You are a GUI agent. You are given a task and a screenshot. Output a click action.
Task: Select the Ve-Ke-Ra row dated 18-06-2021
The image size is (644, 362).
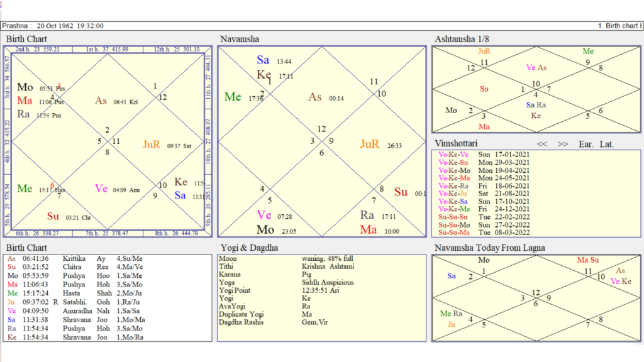(x=484, y=186)
